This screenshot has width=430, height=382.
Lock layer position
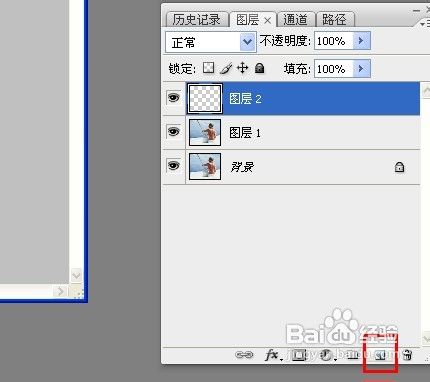(x=242, y=68)
